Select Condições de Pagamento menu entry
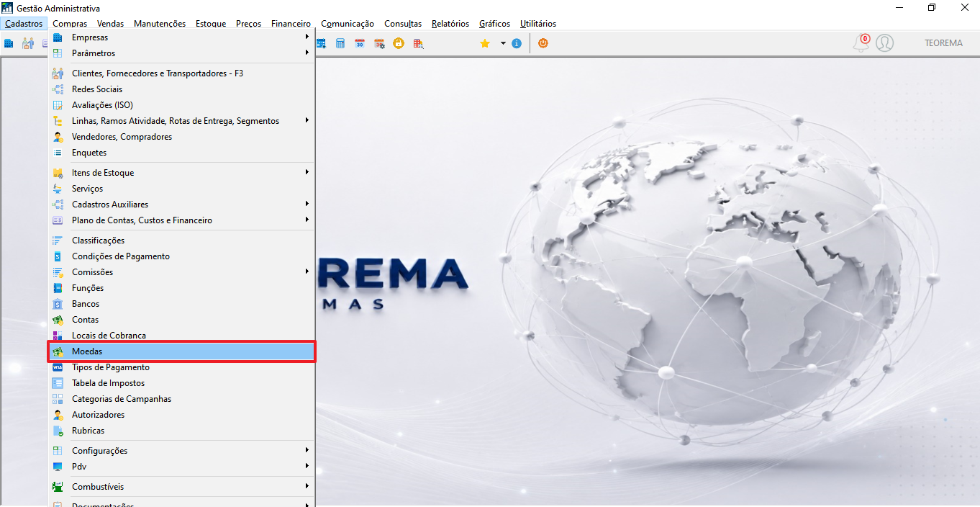Screen dimensions: 980x507 [x=181, y=256]
